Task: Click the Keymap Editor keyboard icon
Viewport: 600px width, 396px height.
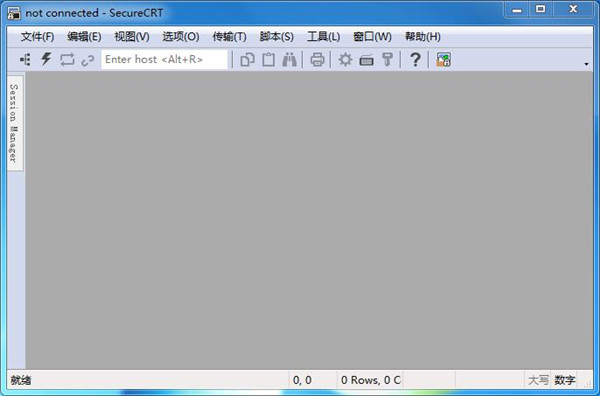Action: point(367,60)
